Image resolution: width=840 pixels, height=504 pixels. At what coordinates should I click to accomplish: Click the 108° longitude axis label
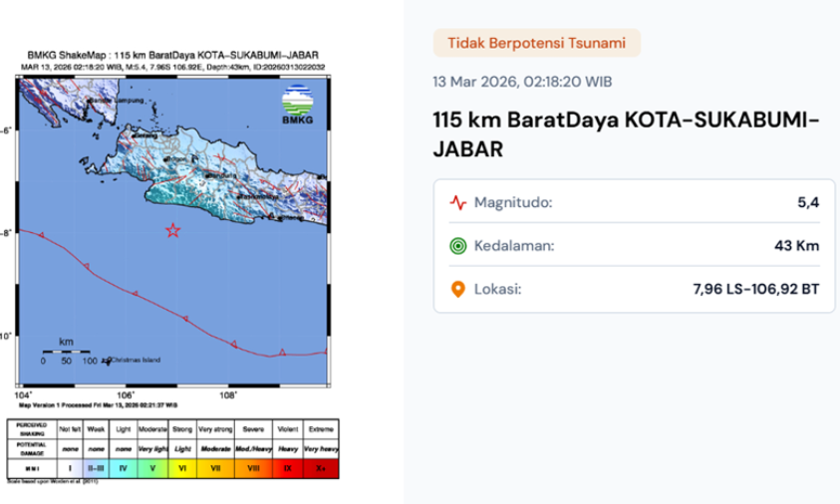(x=228, y=395)
